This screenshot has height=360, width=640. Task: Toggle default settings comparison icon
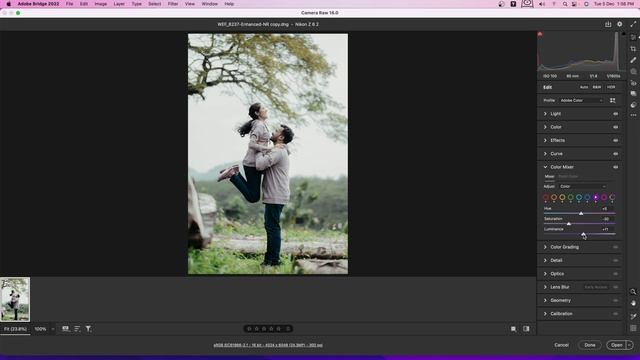[x=526, y=329]
